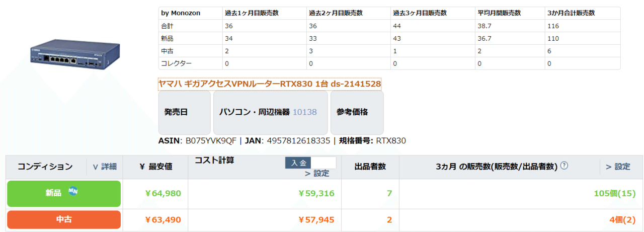Select the JAN code 4957812618335
644x232 pixels.
click(298, 141)
